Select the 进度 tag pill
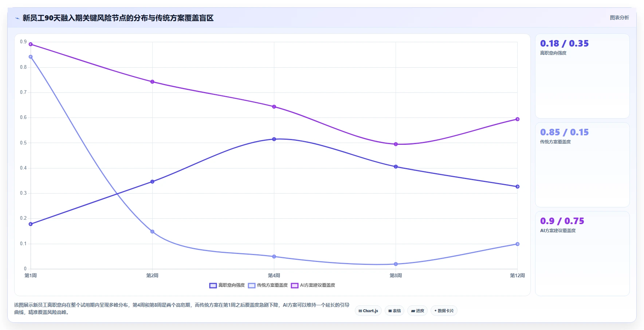644x330 pixels. click(x=417, y=311)
